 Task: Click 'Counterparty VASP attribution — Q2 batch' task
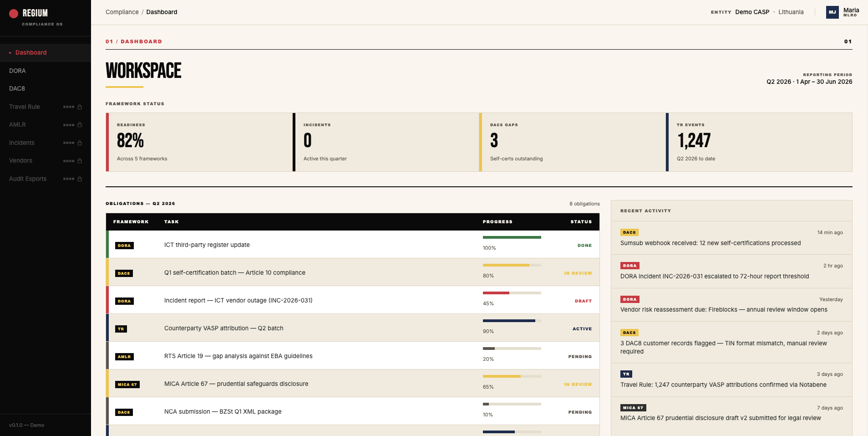[224, 328]
